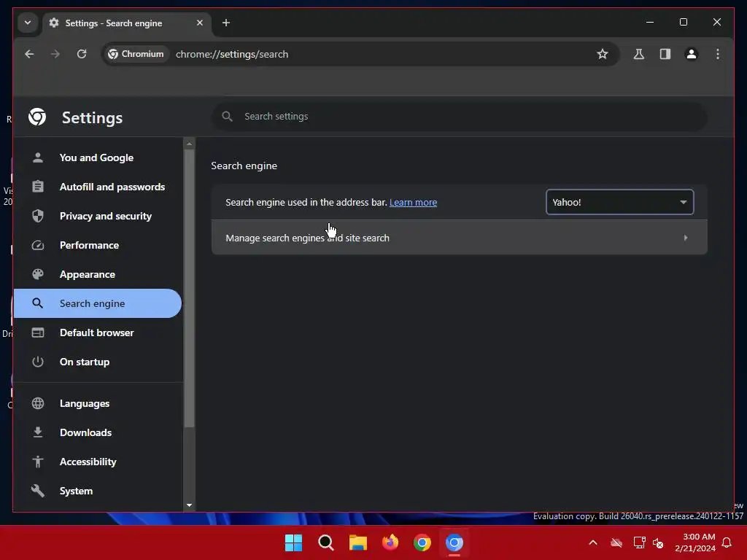Click the Learn more link
The height and width of the screenshot is (560, 747).
[x=413, y=203]
